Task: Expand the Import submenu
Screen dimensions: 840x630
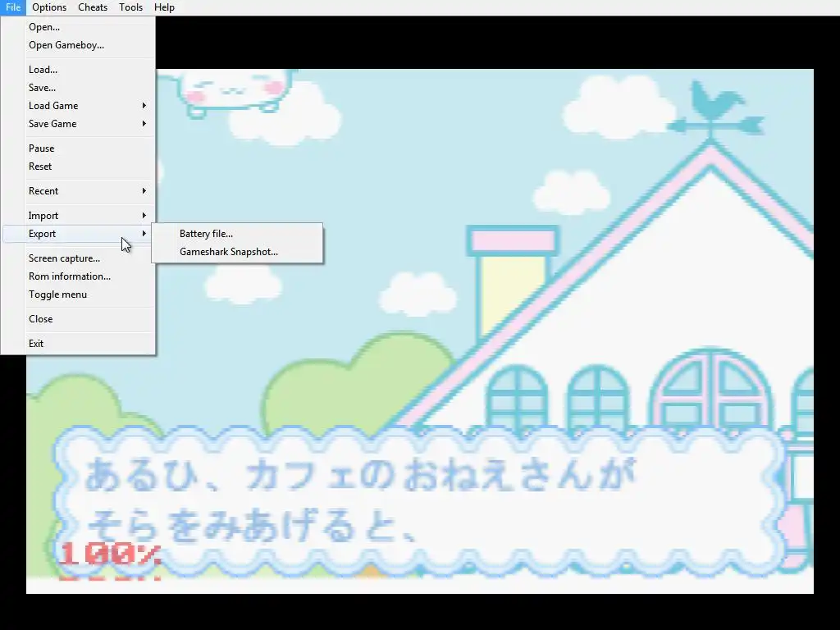Action: click(78, 216)
